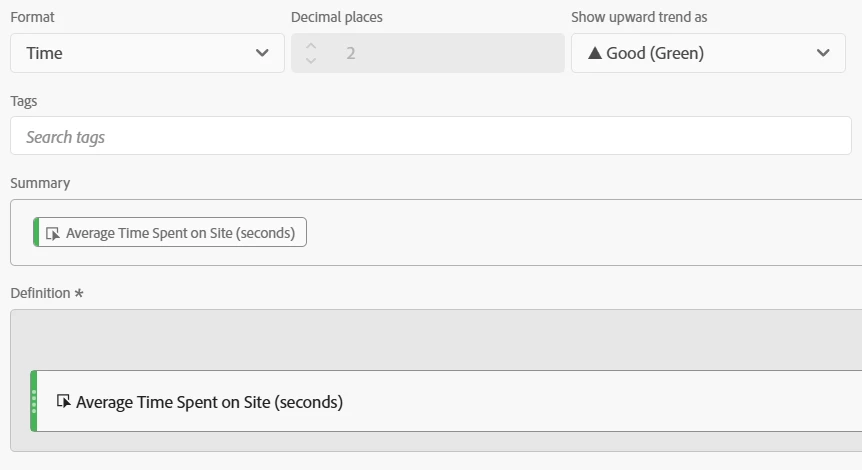Screen dimensions: 862x470
Task: Click the chevron on the Format selector
Action: pyautogui.click(x=262, y=53)
